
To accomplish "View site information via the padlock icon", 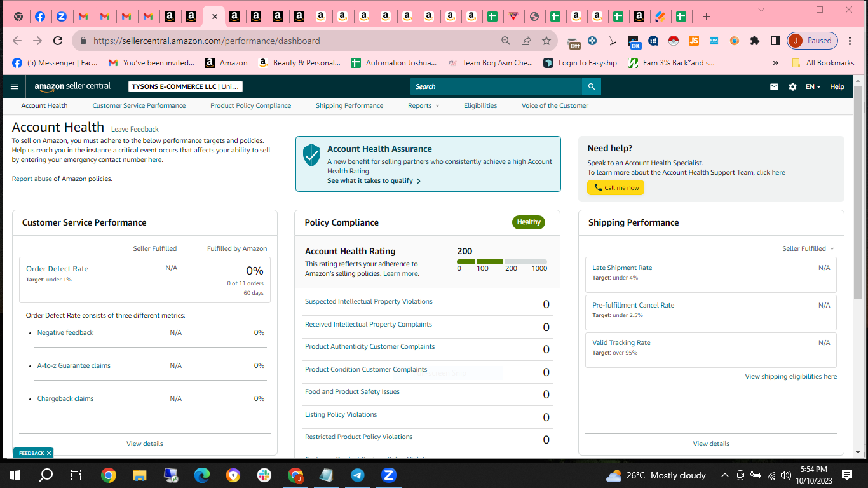I will (83, 41).
